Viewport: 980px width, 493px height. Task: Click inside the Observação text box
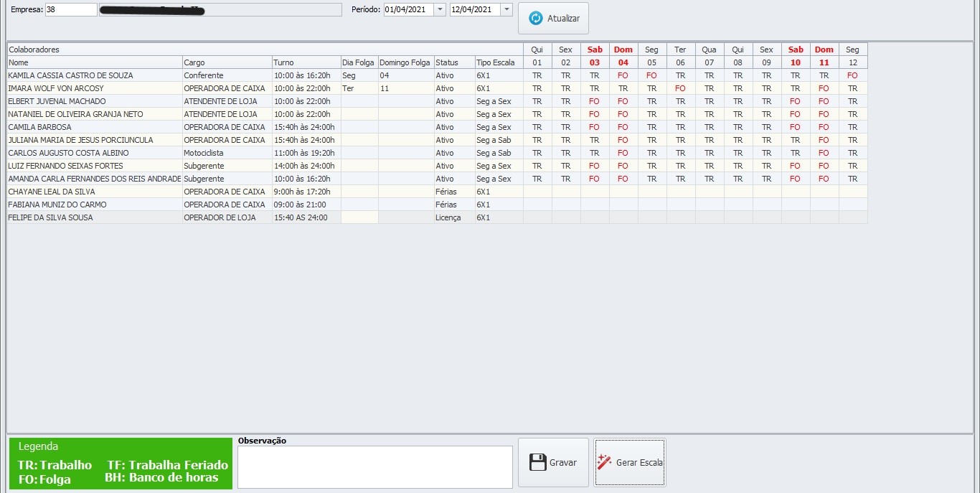pyautogui.click(x=374, y=466)
